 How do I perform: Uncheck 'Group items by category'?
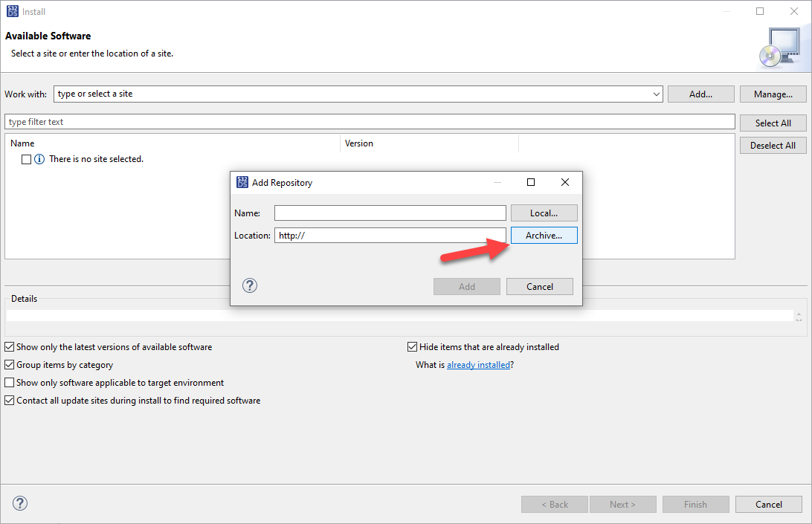tap(9, 364)
